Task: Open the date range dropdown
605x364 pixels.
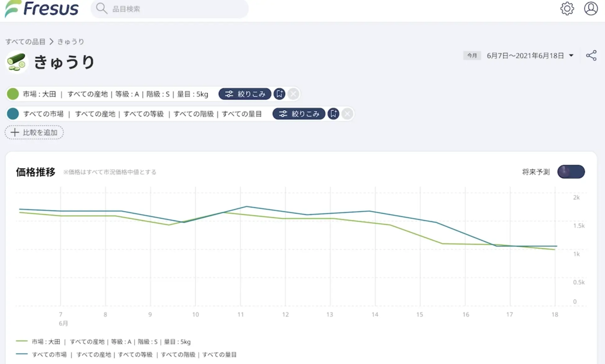Action: [x=571, y=56]
